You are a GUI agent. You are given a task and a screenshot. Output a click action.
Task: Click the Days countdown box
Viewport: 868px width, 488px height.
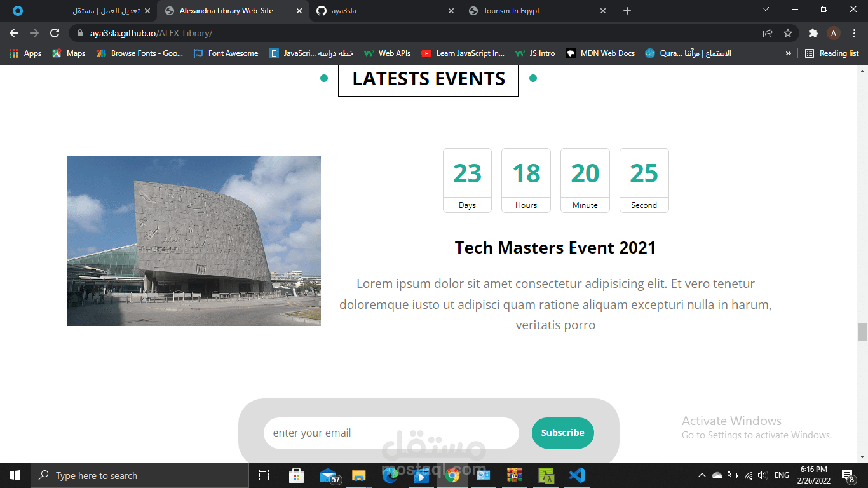(x=467, y=180)
